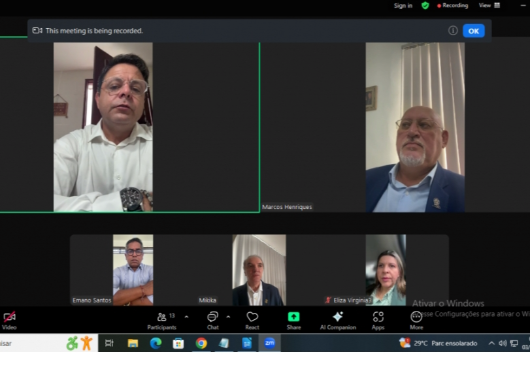Minimize the Zoom window

tap(523, 5)
